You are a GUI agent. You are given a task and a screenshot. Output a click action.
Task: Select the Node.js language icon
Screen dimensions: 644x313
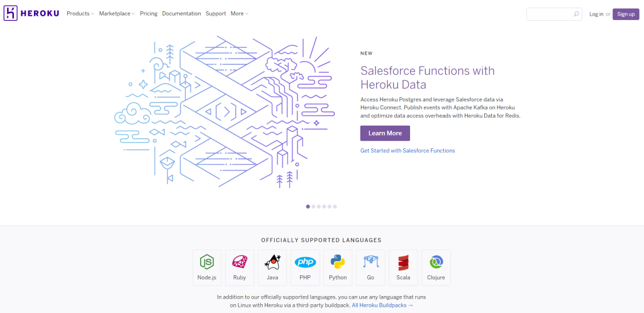click(207, 267)
